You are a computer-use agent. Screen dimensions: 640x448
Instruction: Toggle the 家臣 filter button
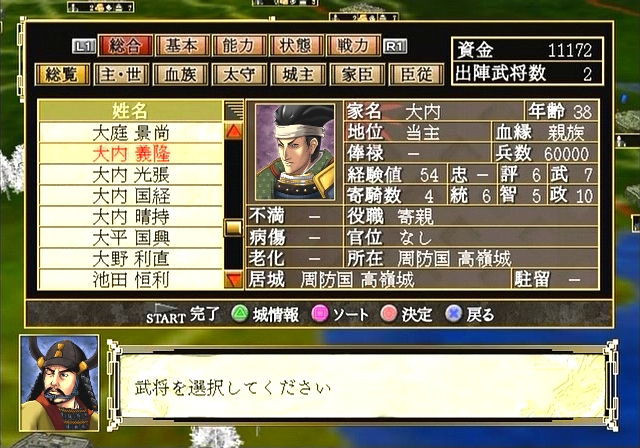click(x=357, y=75)
